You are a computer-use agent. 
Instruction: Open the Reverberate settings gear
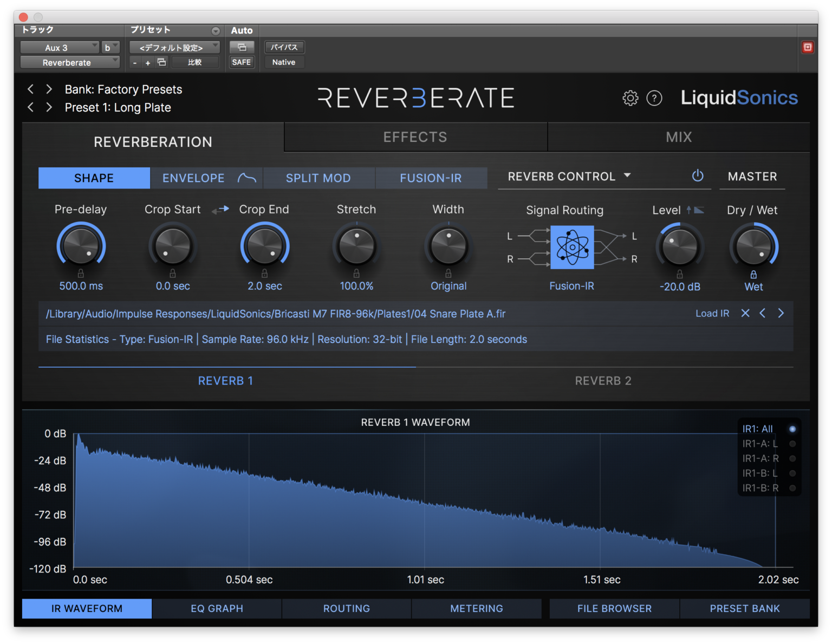(630, 98)
